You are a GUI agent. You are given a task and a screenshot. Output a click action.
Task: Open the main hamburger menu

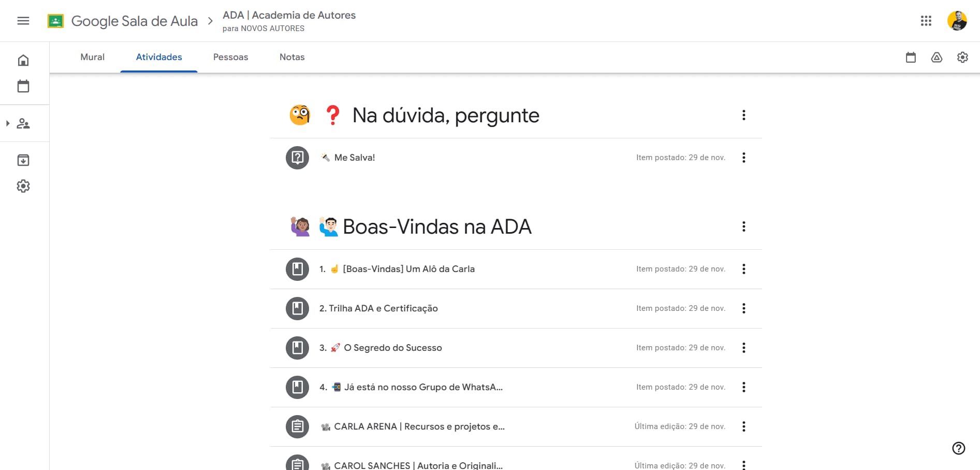23,21
